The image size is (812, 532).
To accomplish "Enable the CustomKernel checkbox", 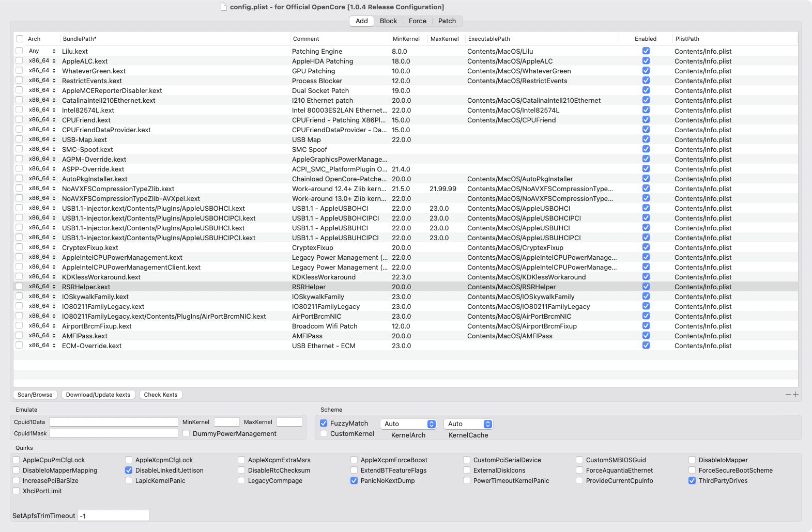I will (x=324, y=434).
